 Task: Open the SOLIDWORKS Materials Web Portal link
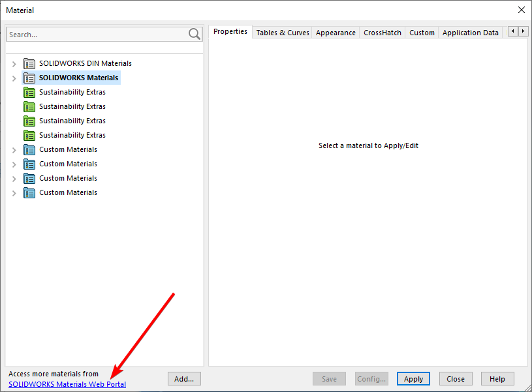(x=67, y=384)
